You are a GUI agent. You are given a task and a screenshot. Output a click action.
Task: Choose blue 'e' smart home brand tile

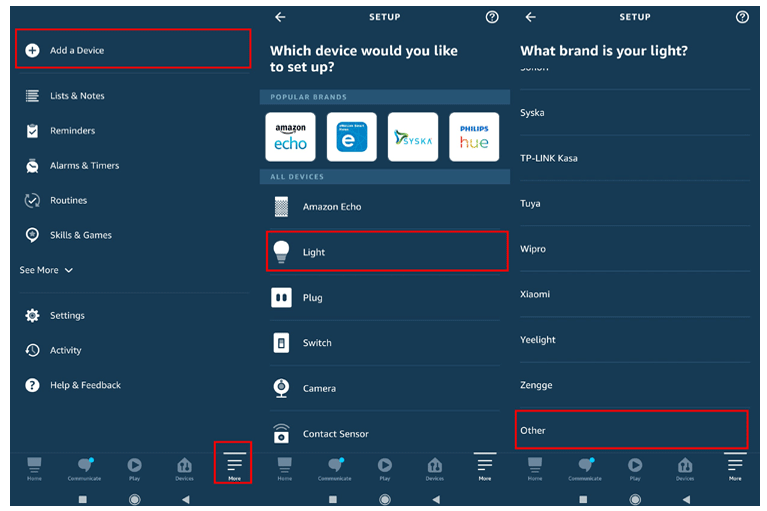click(x=352, y=137)
